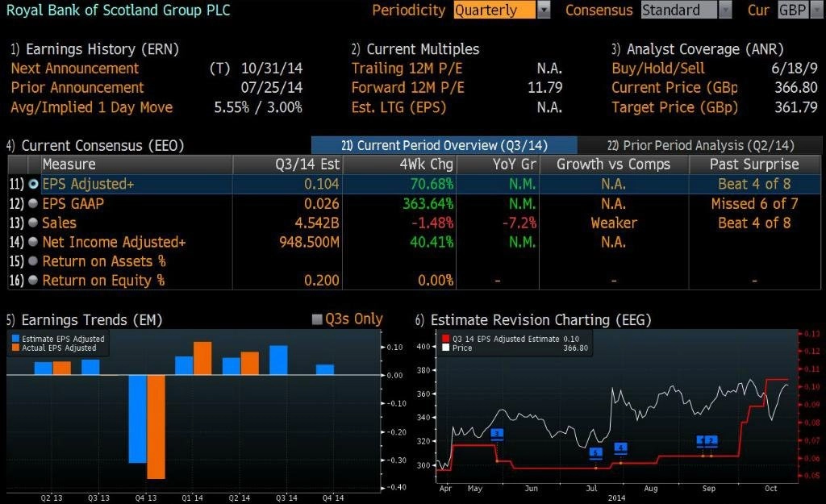The height and width of the screenshot is (504, 826).
Task: Switch to Current Period Overview (Q3/14) tab
Action: (x=444, y=145)
